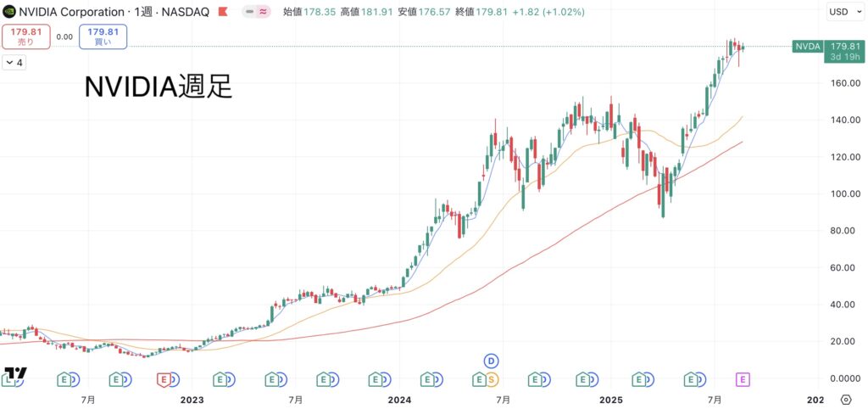Toggle the grey minus indicator in the status pill

[250, 12]
